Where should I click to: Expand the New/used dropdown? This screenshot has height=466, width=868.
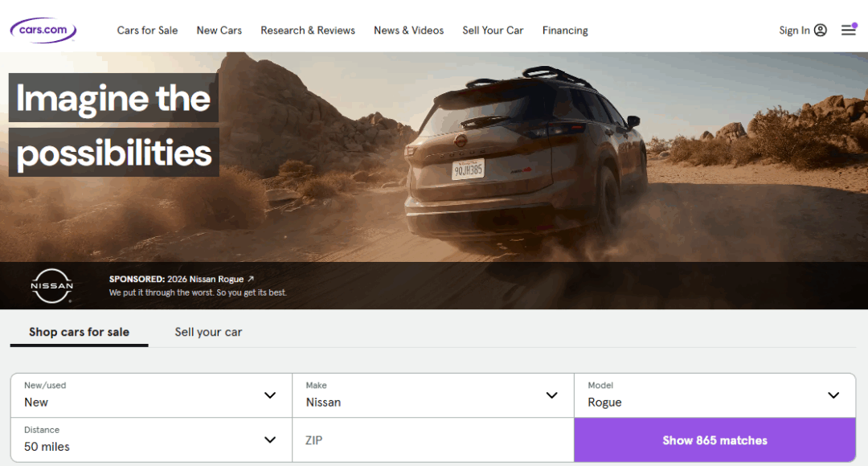pos(151,395)
